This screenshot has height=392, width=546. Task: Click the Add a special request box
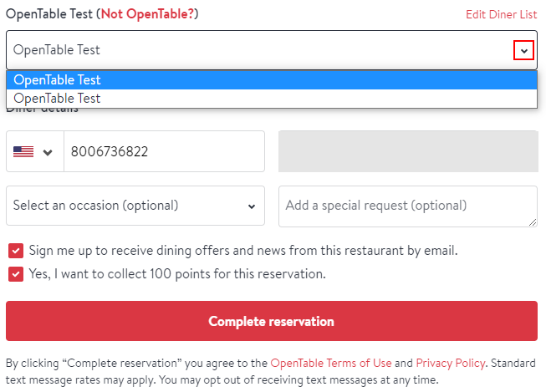point(408,206)
